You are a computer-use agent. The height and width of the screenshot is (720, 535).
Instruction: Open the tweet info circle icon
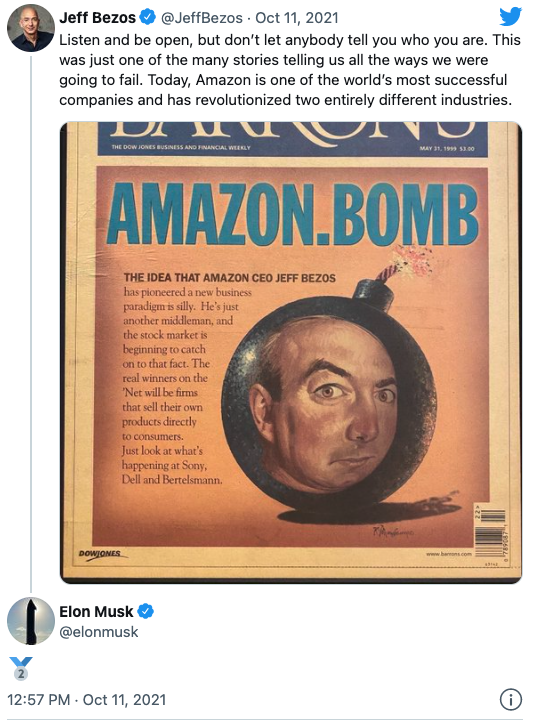coord(510,699)
